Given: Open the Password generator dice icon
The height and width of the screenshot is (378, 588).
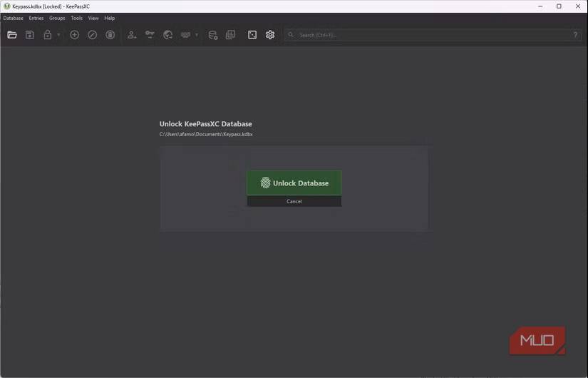Looking at the screenshot, I should (252, 35).
